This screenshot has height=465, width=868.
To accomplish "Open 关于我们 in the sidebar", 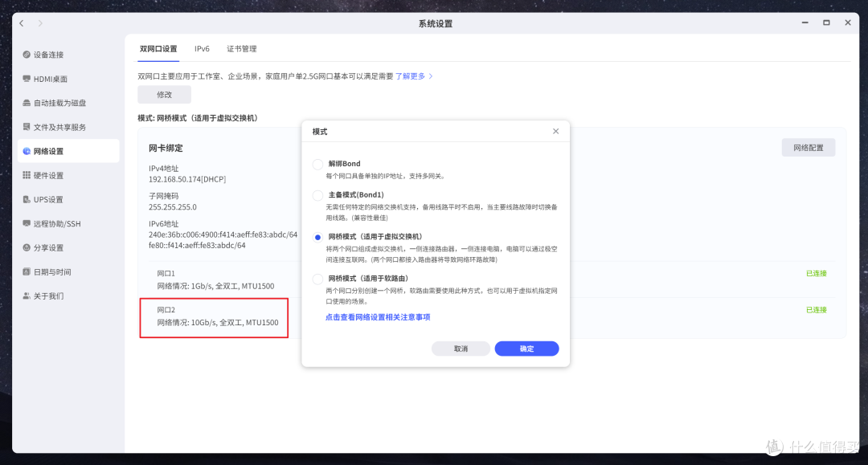I will (x=68, y=296).
